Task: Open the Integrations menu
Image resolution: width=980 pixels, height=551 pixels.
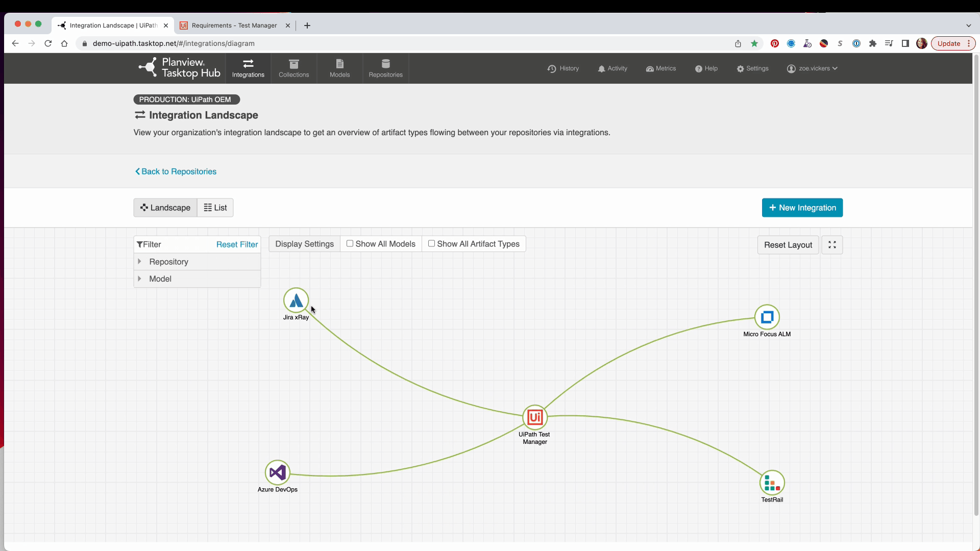Action: coord(248,68)
